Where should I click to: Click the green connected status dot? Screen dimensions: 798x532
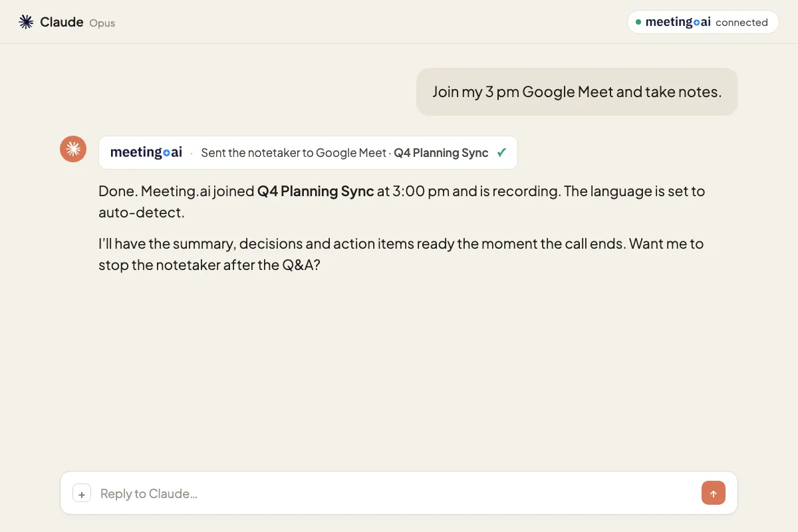point(638,22)
